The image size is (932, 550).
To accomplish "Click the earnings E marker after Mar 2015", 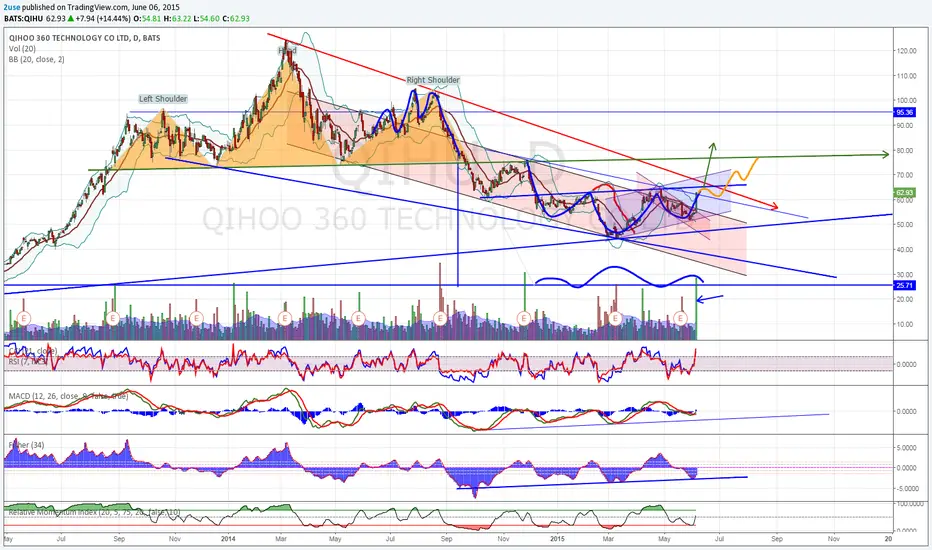I will coord(615,318).
